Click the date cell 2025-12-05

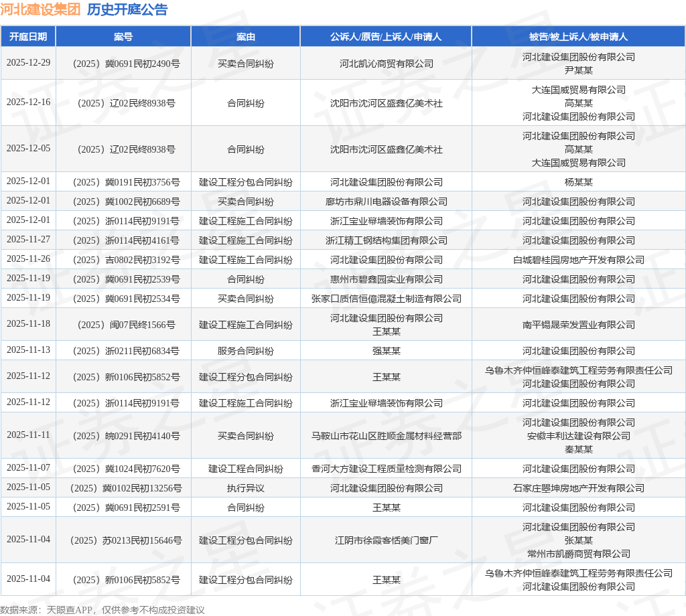(x=28, y=148)
